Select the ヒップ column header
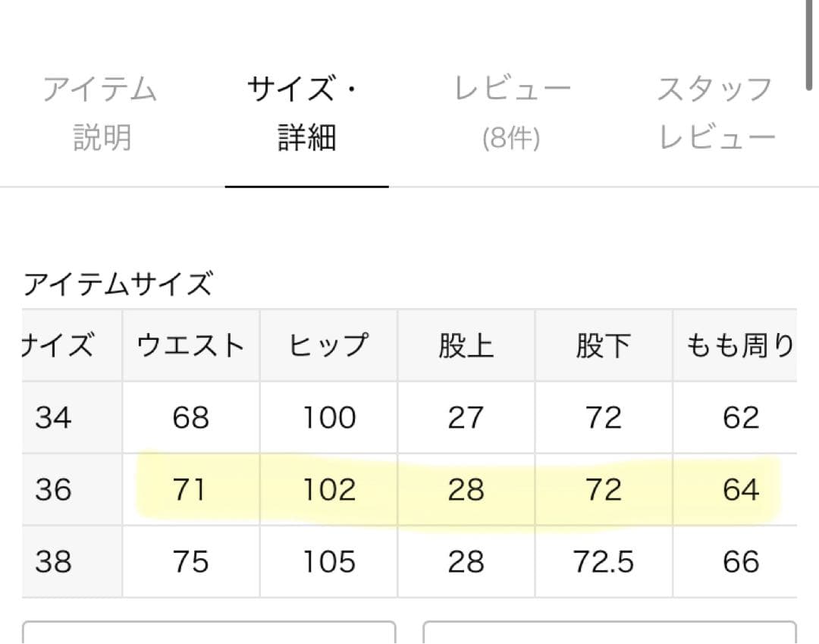This screenshot has height=644, width=819. (328, 346)
